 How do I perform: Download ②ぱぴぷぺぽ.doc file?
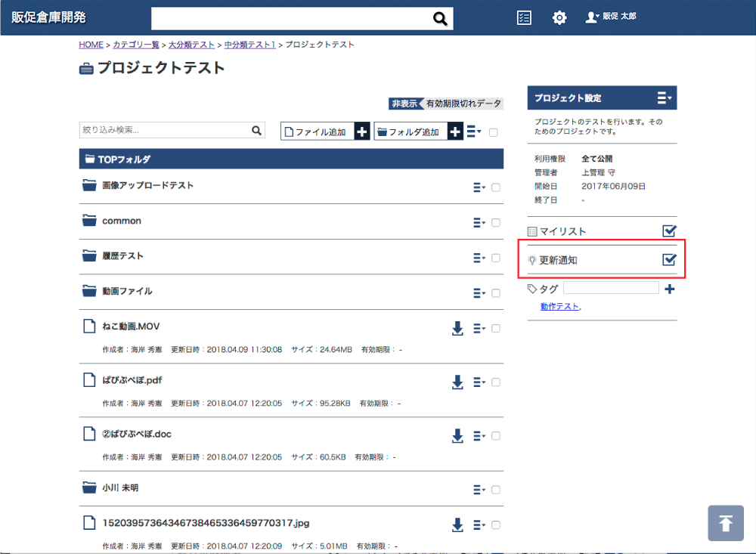coord(457,436)
